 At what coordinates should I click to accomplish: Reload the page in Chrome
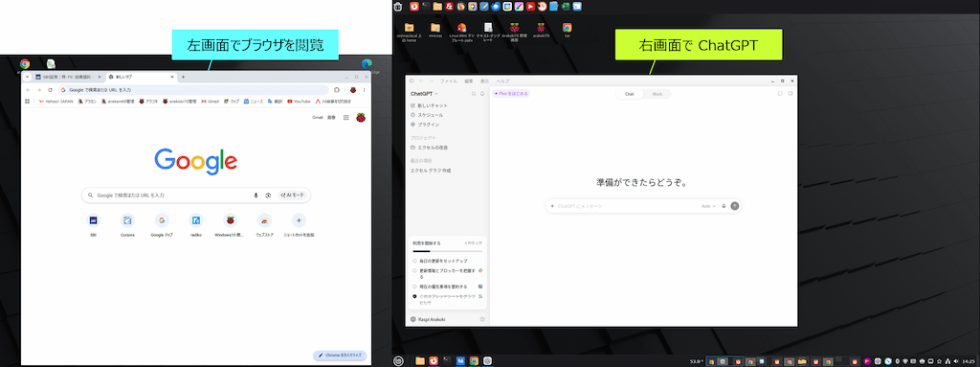(x=50, y=90)
